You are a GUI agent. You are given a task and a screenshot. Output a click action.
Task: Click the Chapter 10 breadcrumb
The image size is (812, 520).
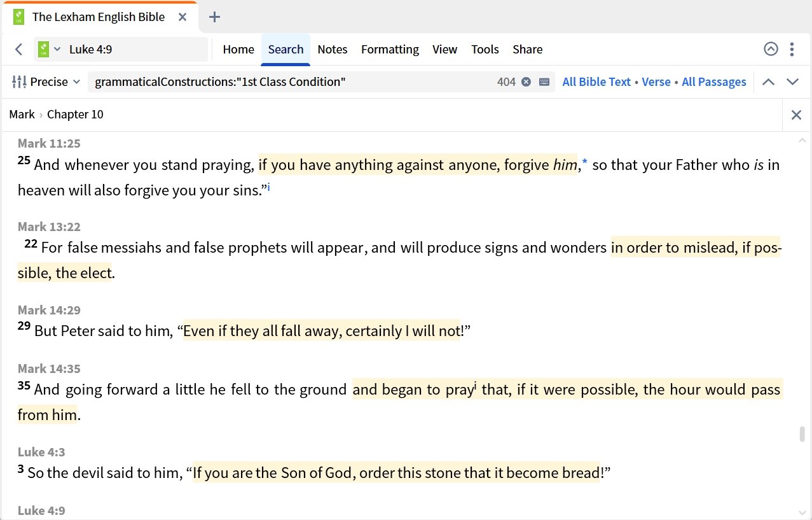pos(75,115)
